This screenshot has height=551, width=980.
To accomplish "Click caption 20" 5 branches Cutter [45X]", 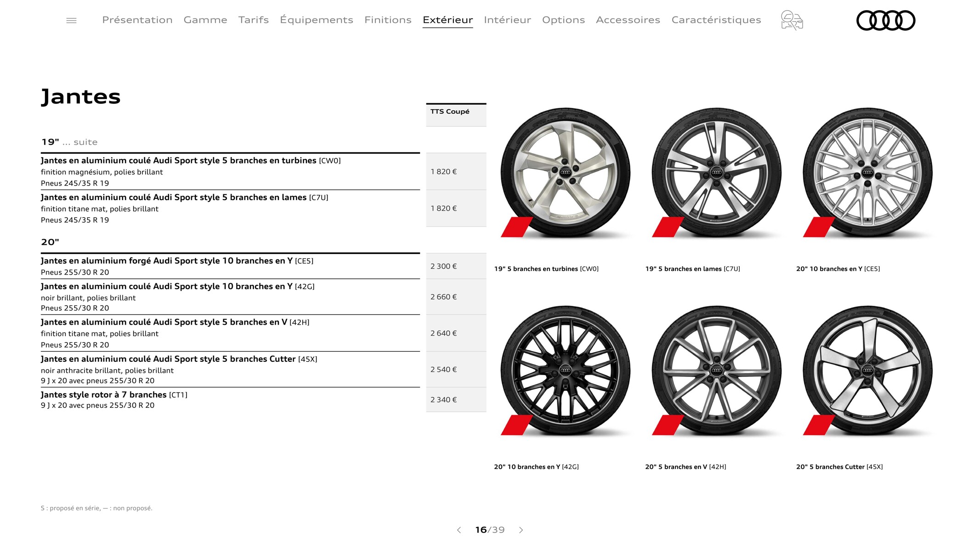I will click(x=839, y=467).
